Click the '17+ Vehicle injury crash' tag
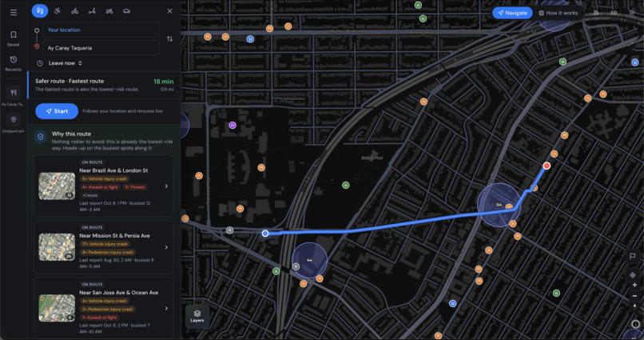Screen dimensions: 644x340 (105, 244)
